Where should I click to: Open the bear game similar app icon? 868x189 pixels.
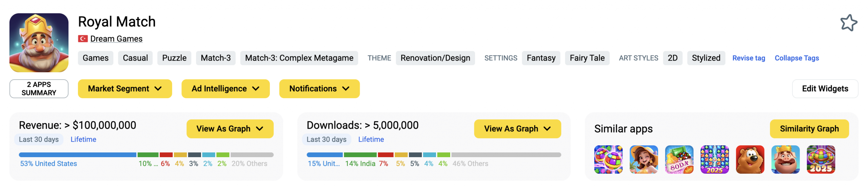750,160
